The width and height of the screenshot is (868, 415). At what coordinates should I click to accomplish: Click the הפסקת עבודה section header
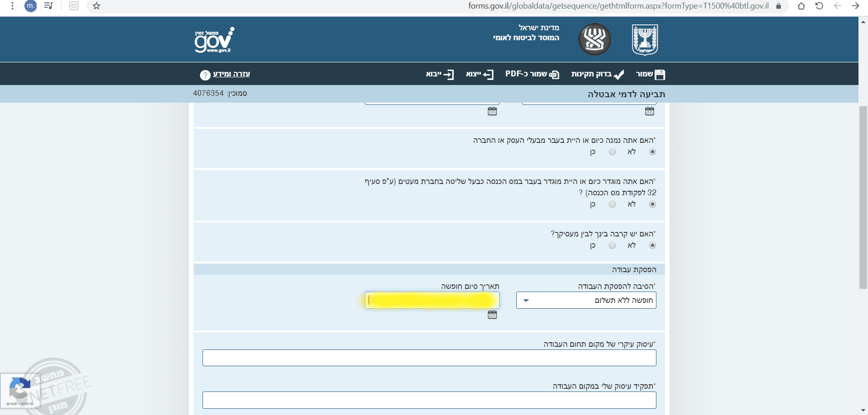pyautogui.click(x=429, y=269)
